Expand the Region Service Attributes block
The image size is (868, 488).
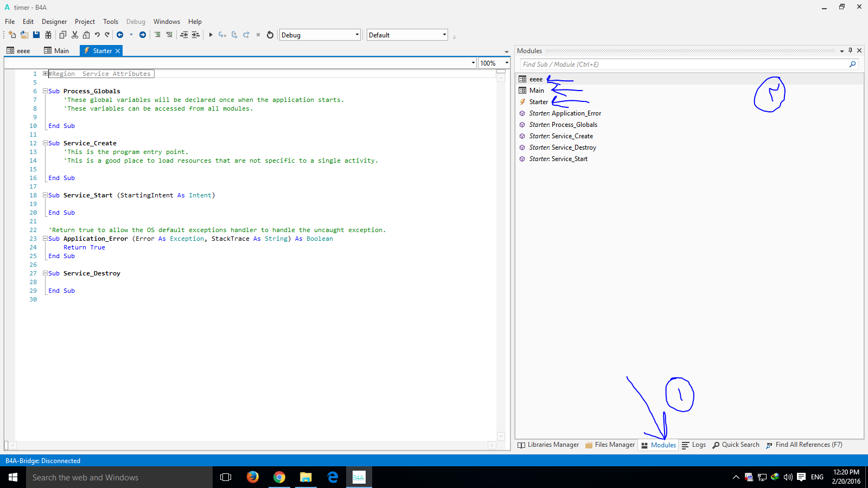click(46, 74)
